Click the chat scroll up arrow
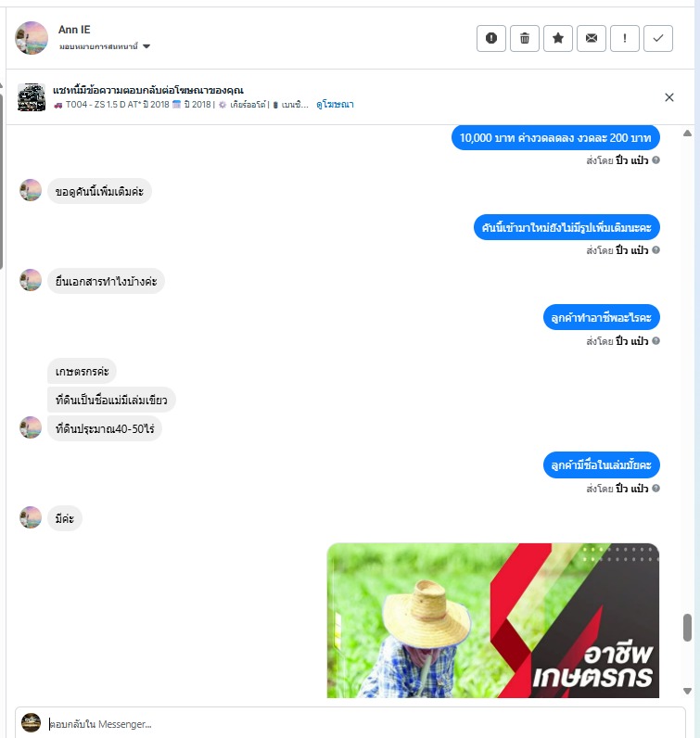 pos(687,134)
